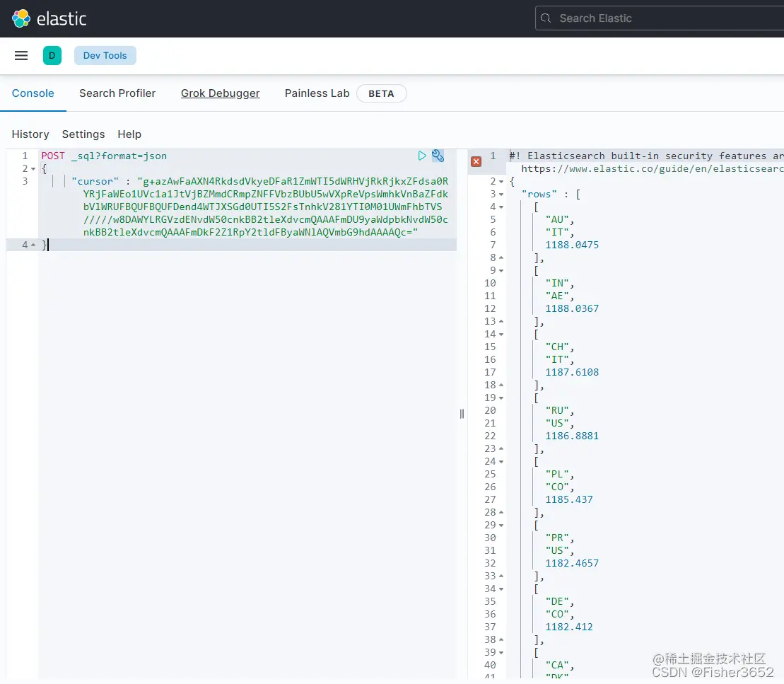Click the Elastic logo
Image resolution: width=784 pixels, height=684 pixels.
[49, 18]
